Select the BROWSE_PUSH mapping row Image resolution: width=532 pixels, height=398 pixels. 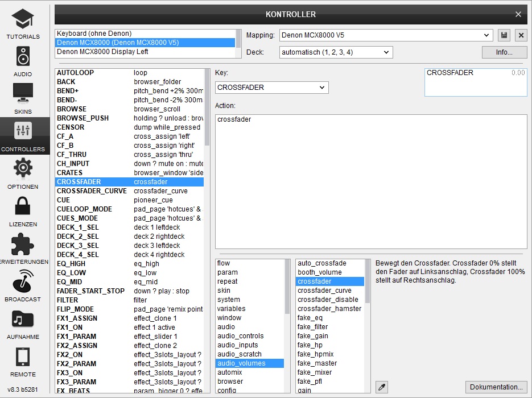coord(129,118)
